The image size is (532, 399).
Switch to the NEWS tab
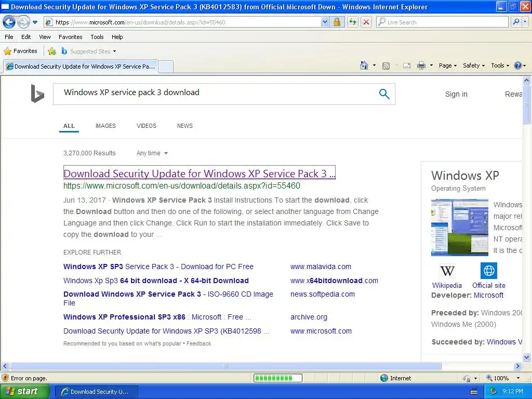[x=185, y=126]
